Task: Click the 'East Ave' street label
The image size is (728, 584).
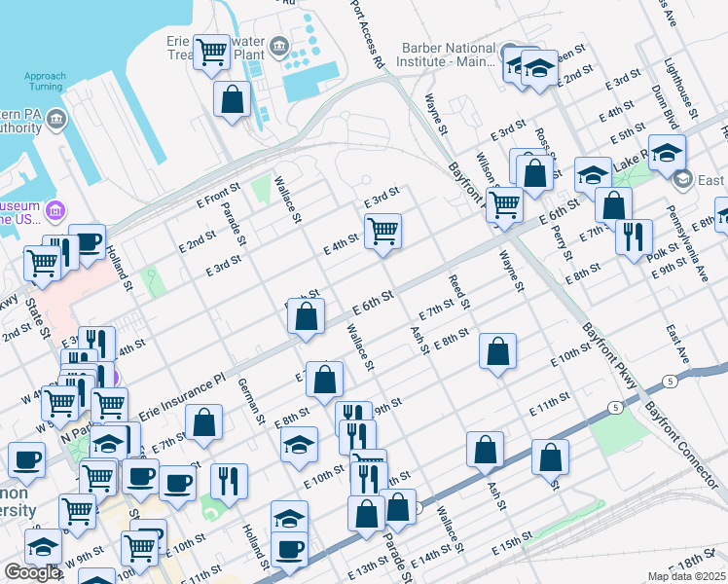Action: 677,344
